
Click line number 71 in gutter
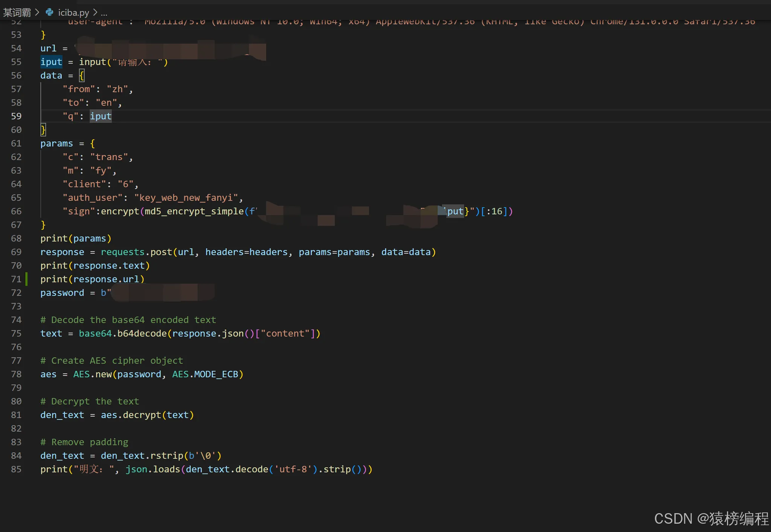16,279
